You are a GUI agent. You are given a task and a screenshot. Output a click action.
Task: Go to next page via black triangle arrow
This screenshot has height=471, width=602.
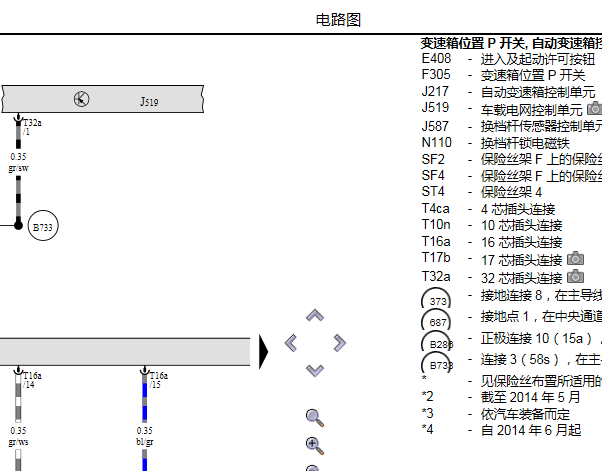pyautogui.click(x=263, y=352)
